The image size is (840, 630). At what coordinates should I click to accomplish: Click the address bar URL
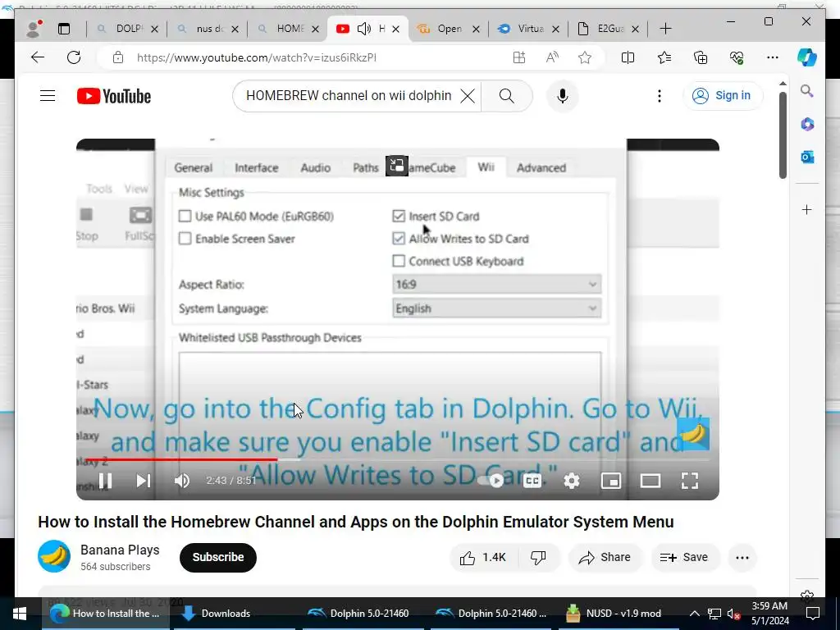(x=257, y=57)
